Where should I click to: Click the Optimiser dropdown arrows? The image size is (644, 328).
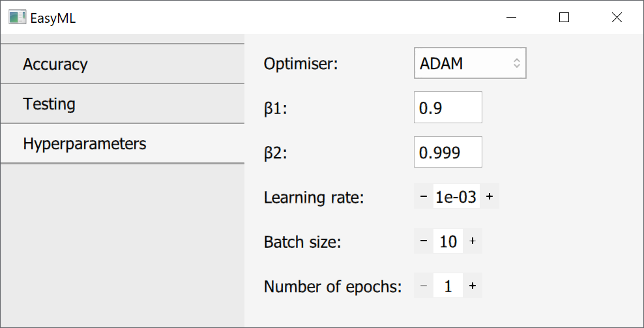point(516,63)
